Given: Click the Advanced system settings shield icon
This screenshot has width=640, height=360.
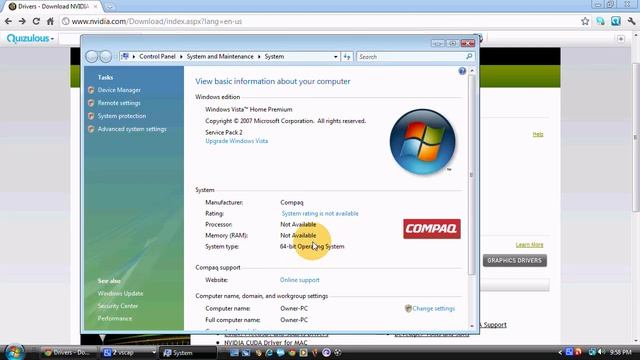Looking at the screenshot, I should click(x=91, y=129).
